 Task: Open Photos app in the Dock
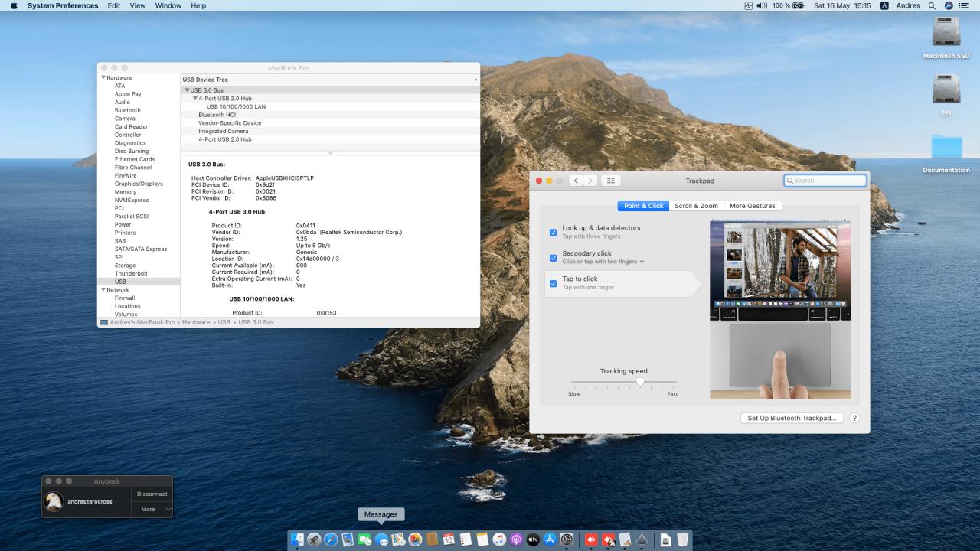415,540
